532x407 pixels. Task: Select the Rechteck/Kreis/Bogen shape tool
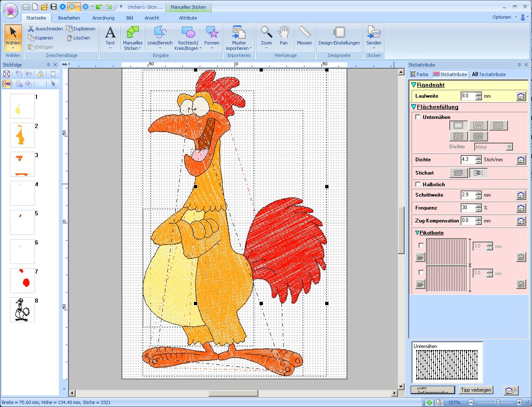(x=188, y=37)
